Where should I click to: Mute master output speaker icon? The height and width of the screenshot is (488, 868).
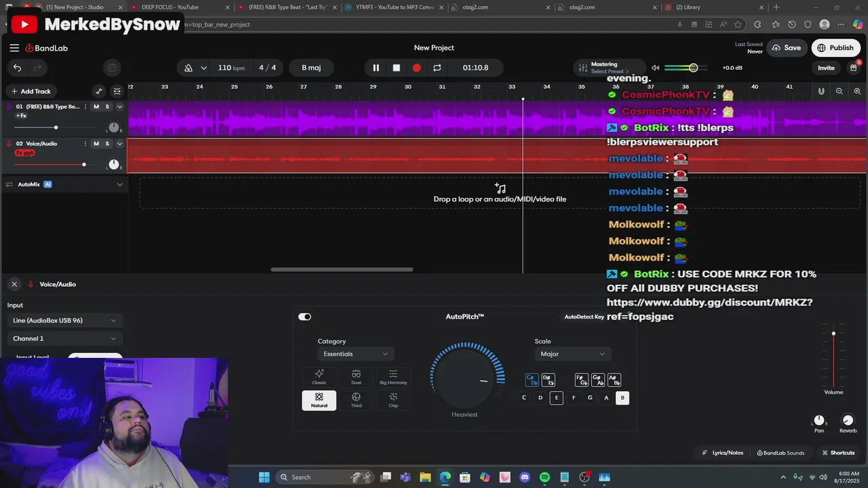pos(655,68)
